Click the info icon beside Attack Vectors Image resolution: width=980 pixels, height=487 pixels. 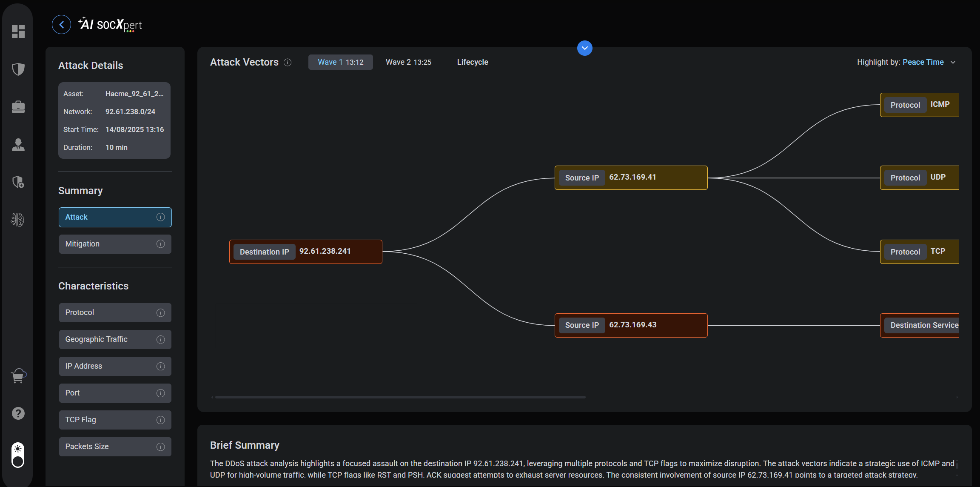[288, 63]
